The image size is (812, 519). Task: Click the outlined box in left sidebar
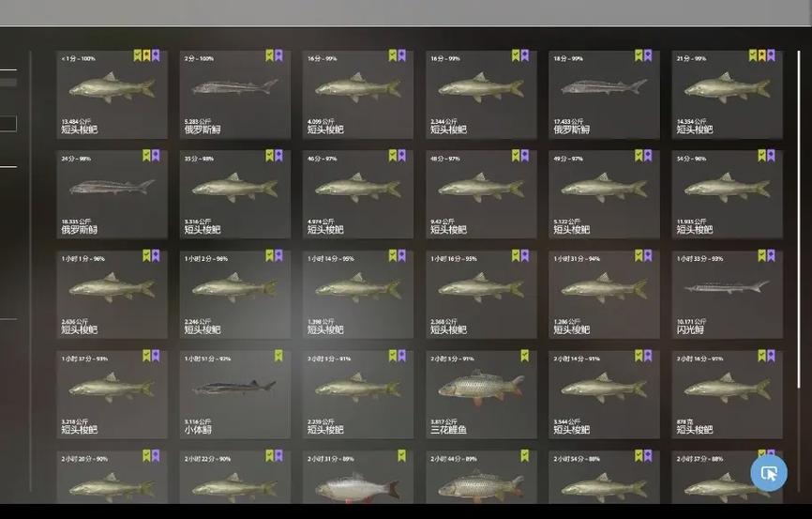pyautogui.click(x=8, y=123)
